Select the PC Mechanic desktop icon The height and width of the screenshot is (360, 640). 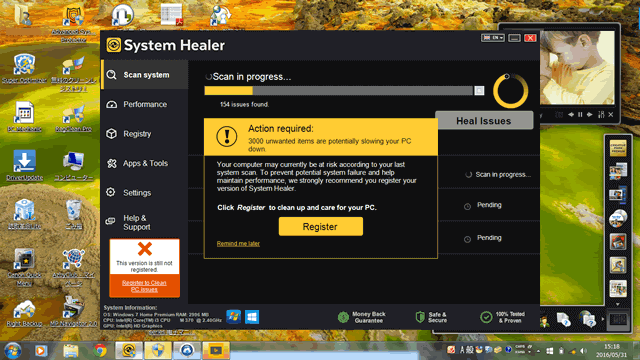pos(24,117)
